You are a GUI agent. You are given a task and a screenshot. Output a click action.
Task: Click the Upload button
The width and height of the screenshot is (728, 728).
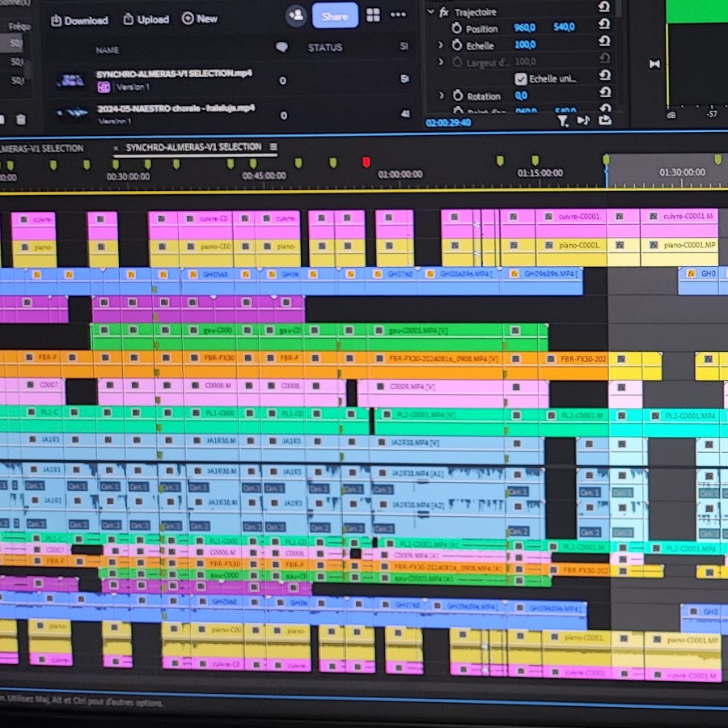click(146, 19)
